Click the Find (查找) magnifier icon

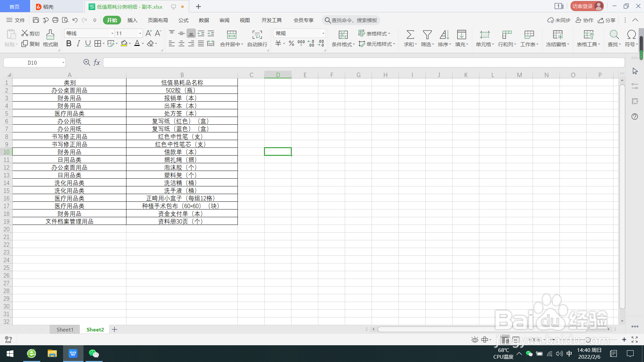(x=614, y=35)
